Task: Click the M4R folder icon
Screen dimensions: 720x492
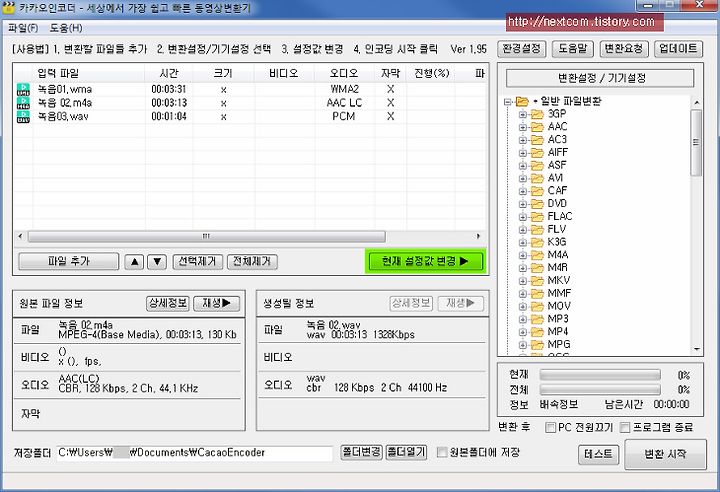Action: click(537, 268)
